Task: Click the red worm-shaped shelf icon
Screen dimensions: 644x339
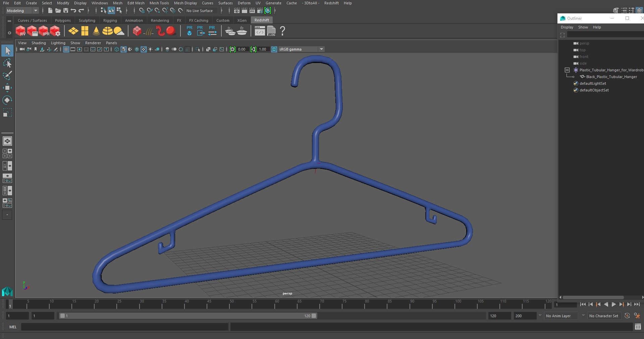Action: [x=160, y=31]
